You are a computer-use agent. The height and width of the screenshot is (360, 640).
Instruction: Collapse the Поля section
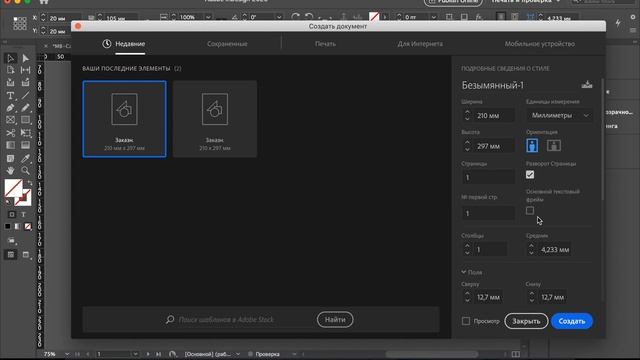tap(464, 272)
